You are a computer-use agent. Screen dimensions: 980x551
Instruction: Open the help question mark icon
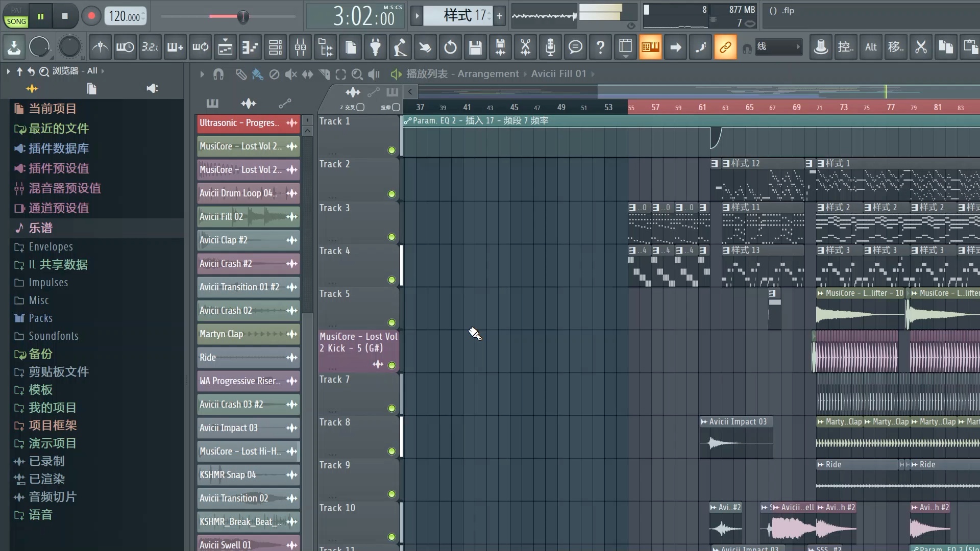(600, 47)
